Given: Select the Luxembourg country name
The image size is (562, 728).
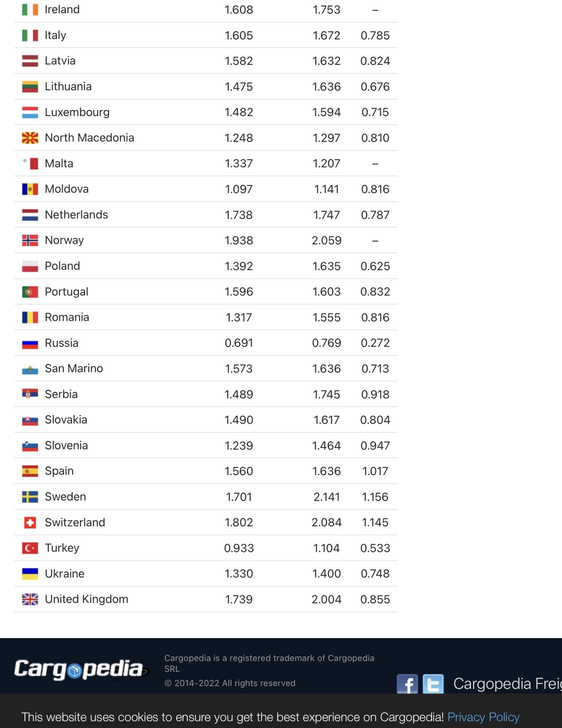Looking at the screenshot, I should pyautogui.click(x=77, y=112).
